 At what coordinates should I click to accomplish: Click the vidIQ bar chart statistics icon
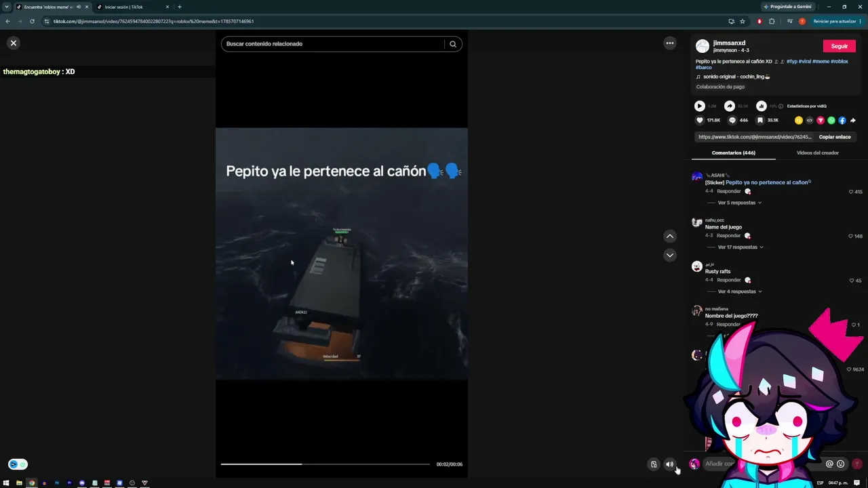pyautogui.click(x=762, y=106)
